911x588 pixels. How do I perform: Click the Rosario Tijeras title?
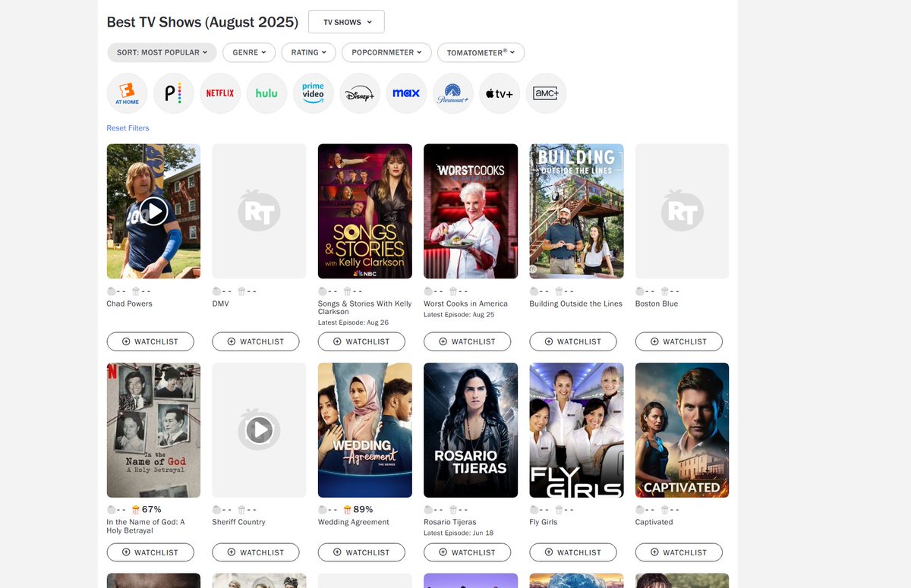click(450, 522)
